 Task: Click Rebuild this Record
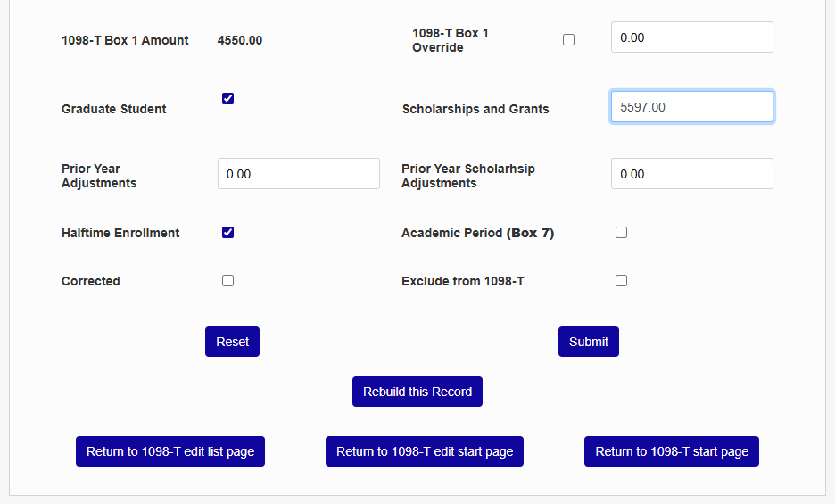(x=417, y=392)
